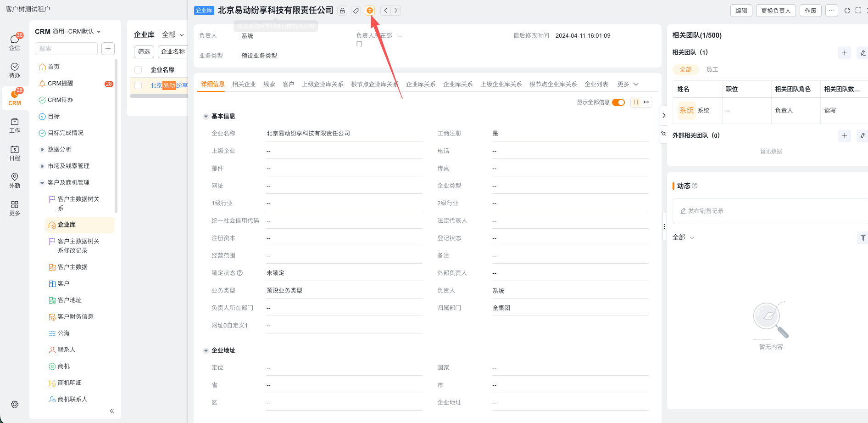Collapse 客户及商机管理 menu group
868x423 pixels.
[42, 182]
